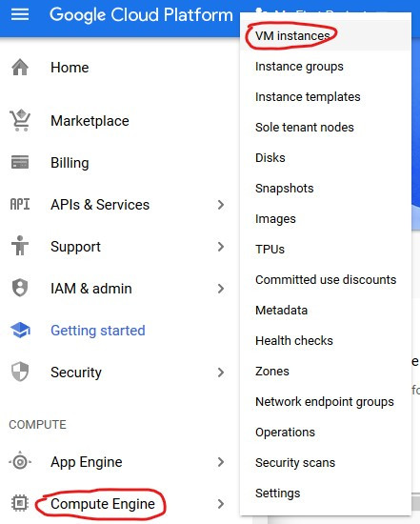This screenshot has width=420, height=524.
Task: Expand the Compute Engine submenu chevron
Action: (221, 504)
